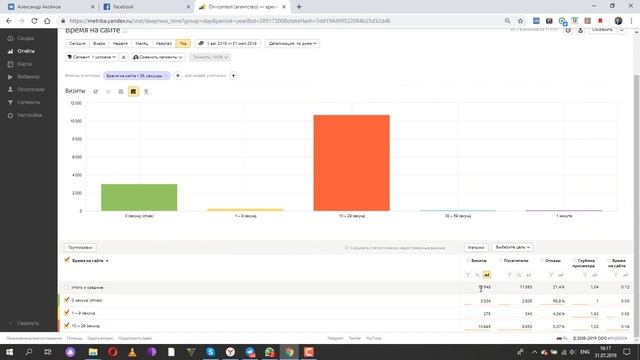Open the Telegram footer link
640x360 pixels.
click(335, 338)
